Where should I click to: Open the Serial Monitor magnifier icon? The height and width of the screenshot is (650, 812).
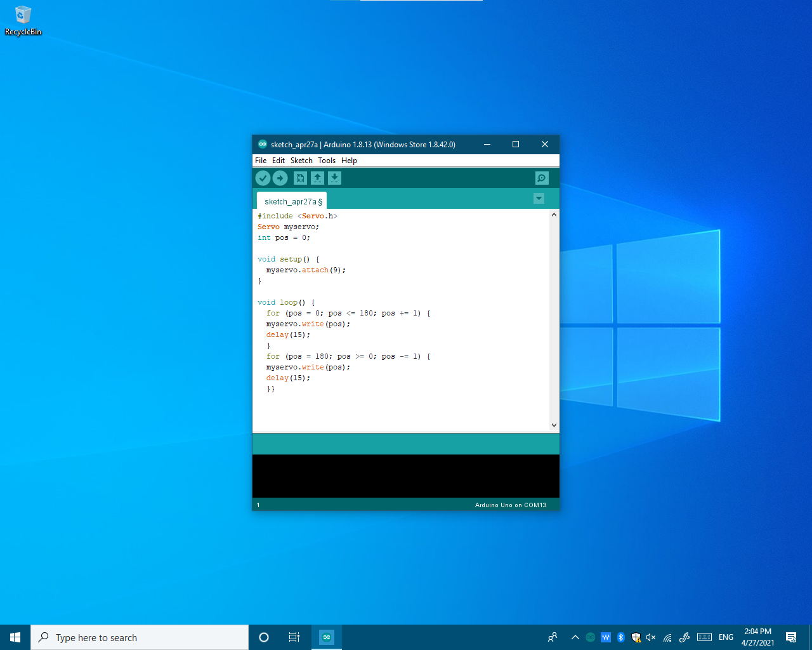click(541, 178)
